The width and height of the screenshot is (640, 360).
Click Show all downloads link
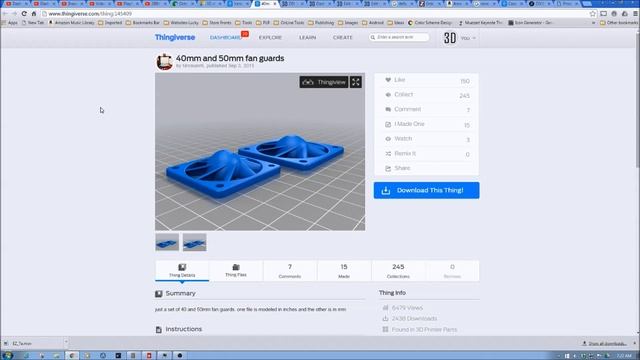click(x=604, y=344)
